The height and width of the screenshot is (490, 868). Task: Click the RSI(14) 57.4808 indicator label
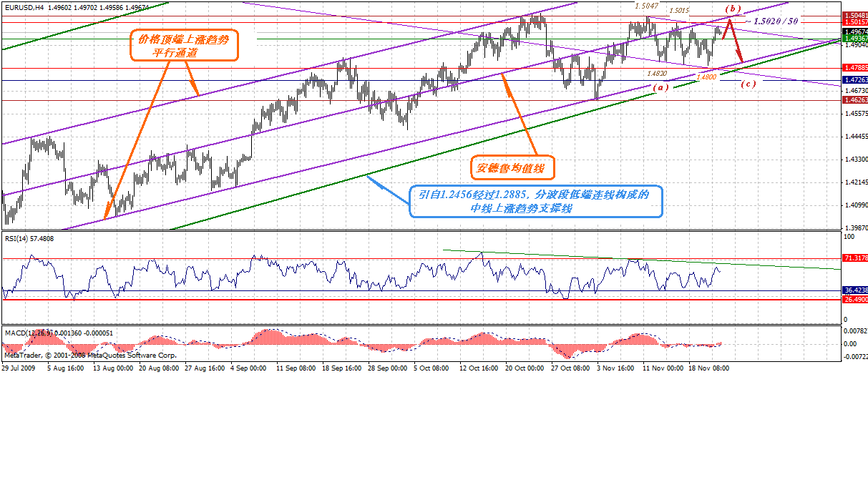click(29, 238)
